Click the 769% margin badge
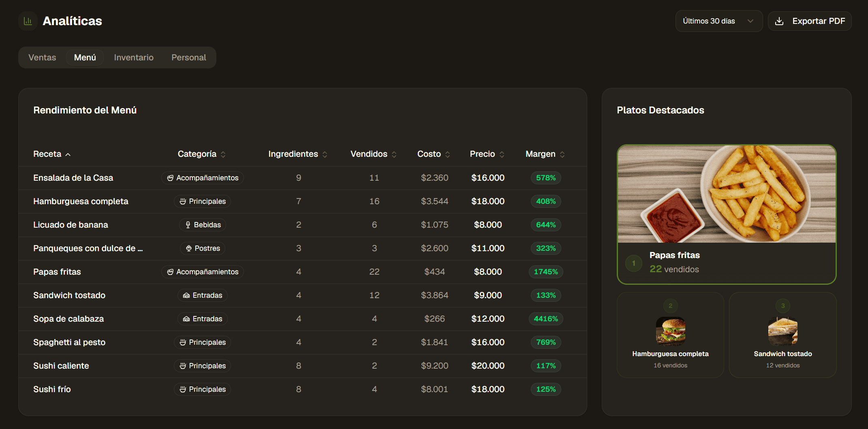This screenshot has width=868, height=429. point(546,342)
